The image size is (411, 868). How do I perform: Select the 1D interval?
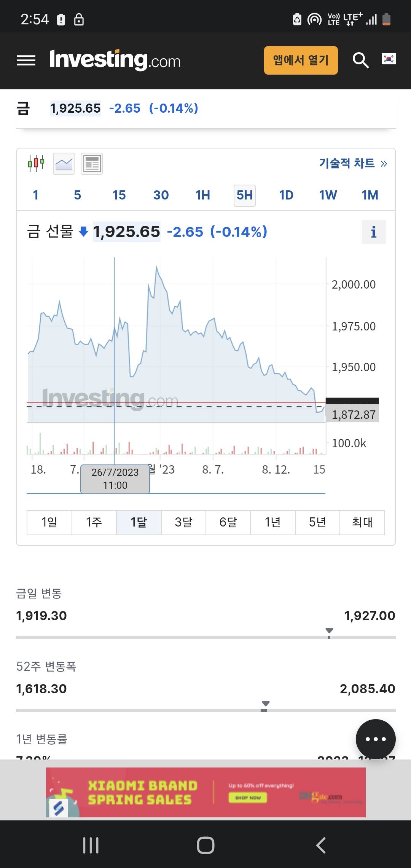coord(286,195)
